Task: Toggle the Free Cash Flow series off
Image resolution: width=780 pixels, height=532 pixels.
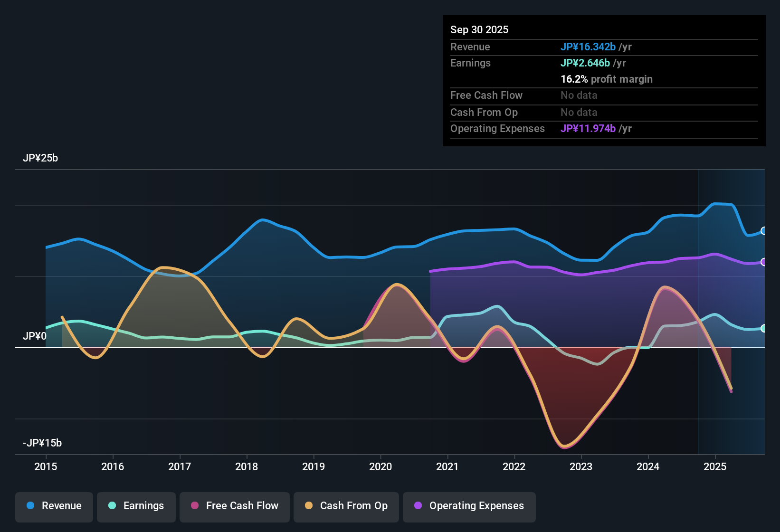Action: point(234,506)
